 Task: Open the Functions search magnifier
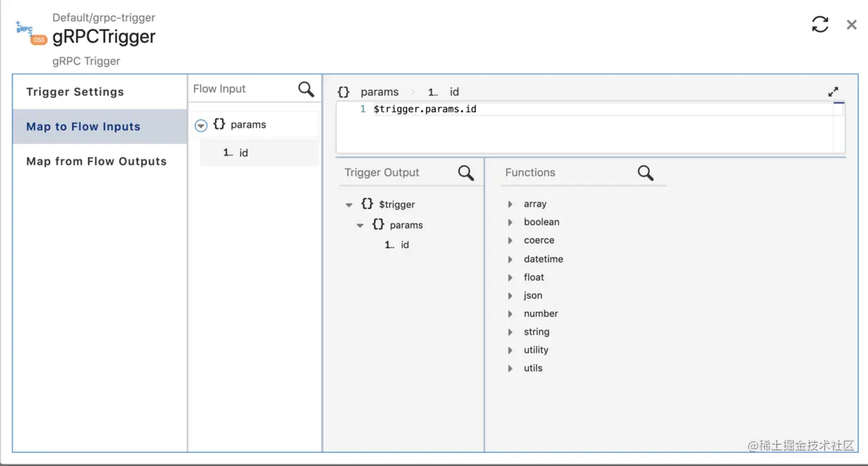click(x=646, y=173)
